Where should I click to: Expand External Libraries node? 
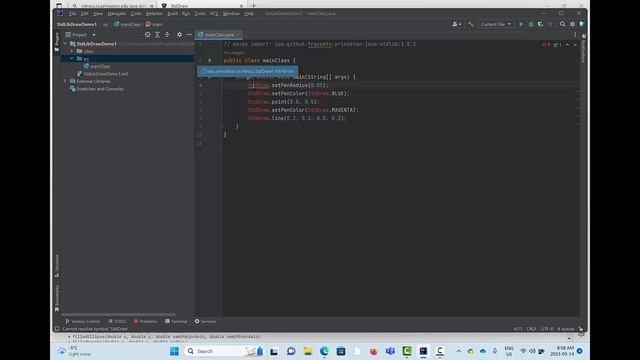click(65, 81)
